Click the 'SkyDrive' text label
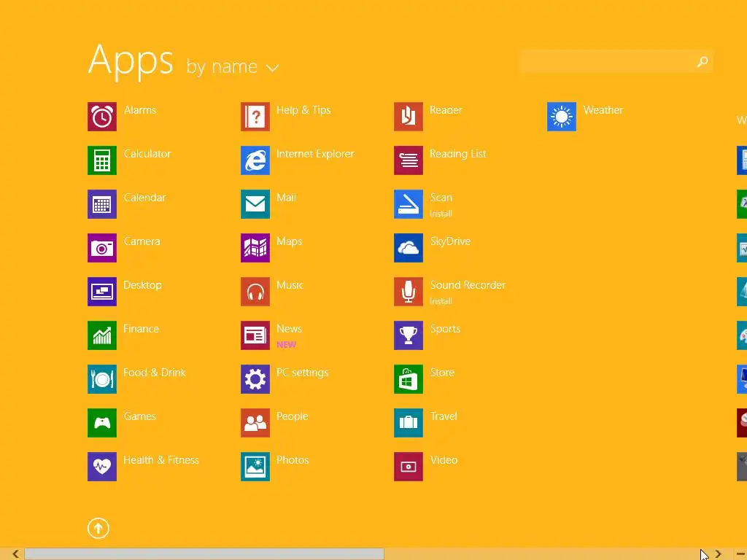 [x=450, y=241]
